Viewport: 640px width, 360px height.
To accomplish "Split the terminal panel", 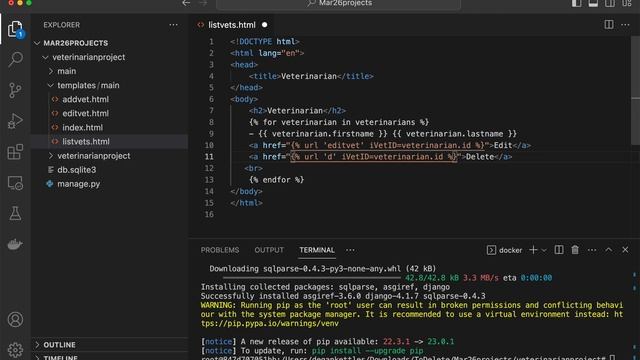I will click(x=559, y=250).
